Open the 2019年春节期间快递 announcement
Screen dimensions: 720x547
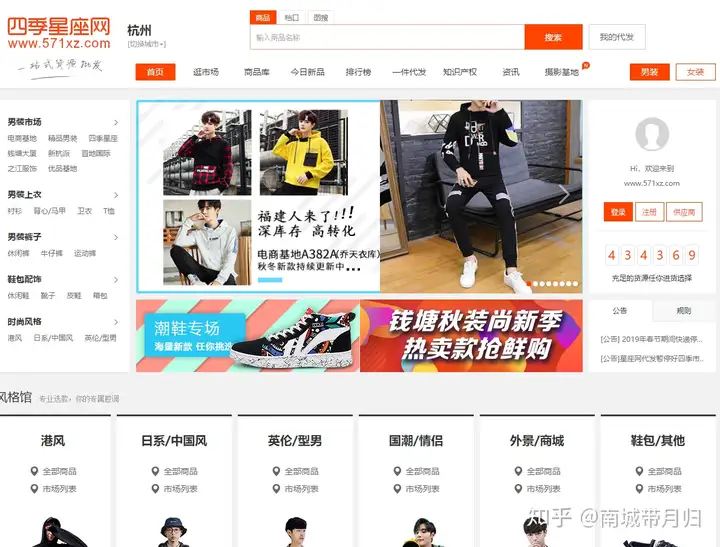(x=651, y=339)
